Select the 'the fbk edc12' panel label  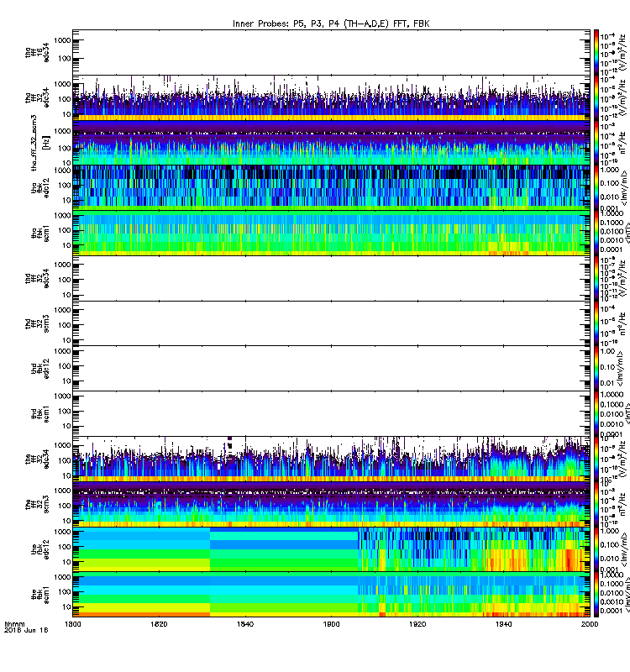[39, 550]
